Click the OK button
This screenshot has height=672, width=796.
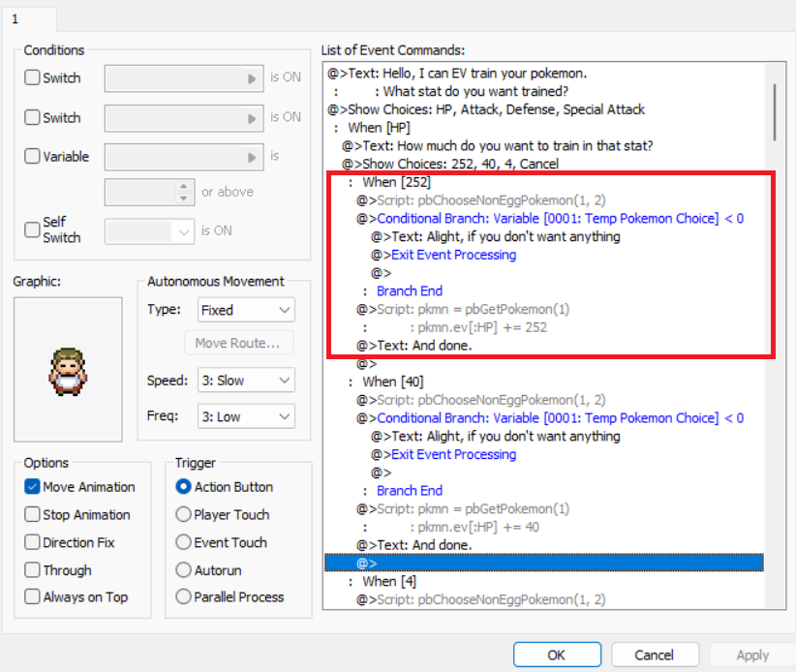coord(557,655)
